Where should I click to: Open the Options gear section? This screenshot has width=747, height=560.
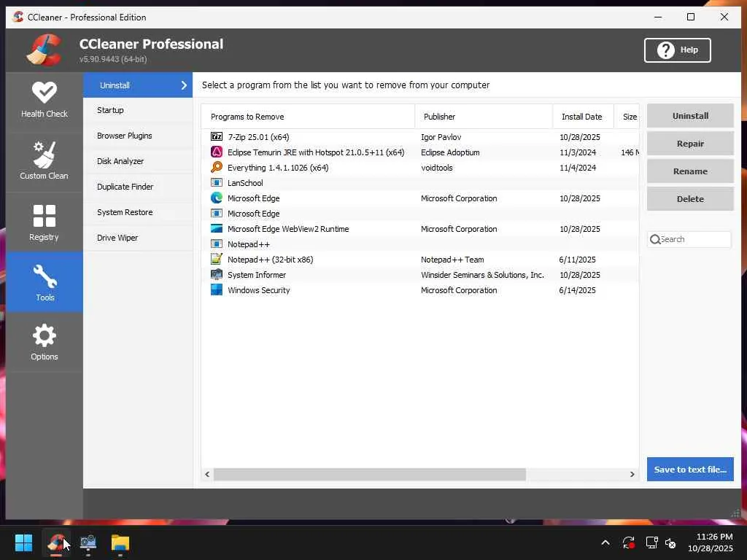[44, 343]
